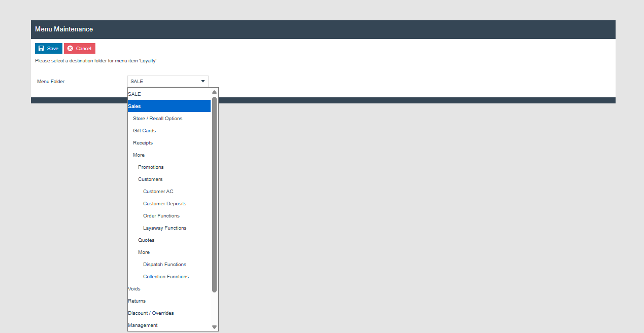Image resolution: width=644 pixels, height=333 pixels.
Task: Select the Layaway Functions folder
Action: click(164, 228)
